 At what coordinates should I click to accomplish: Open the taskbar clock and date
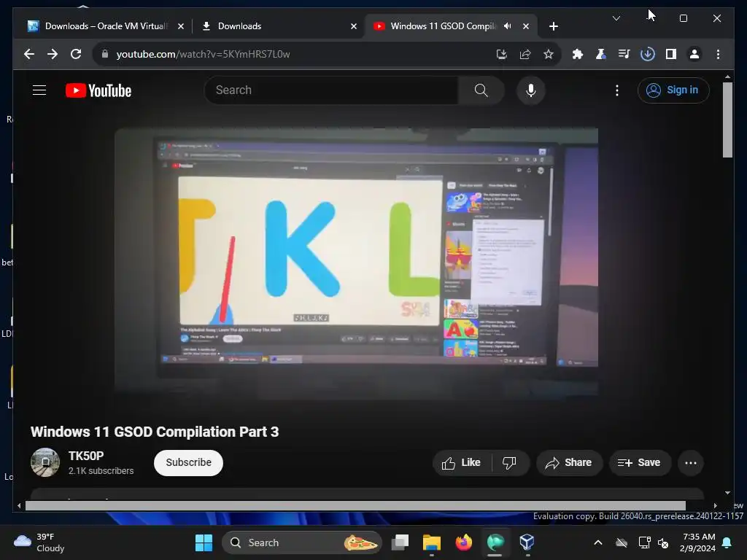click(698, 542)
